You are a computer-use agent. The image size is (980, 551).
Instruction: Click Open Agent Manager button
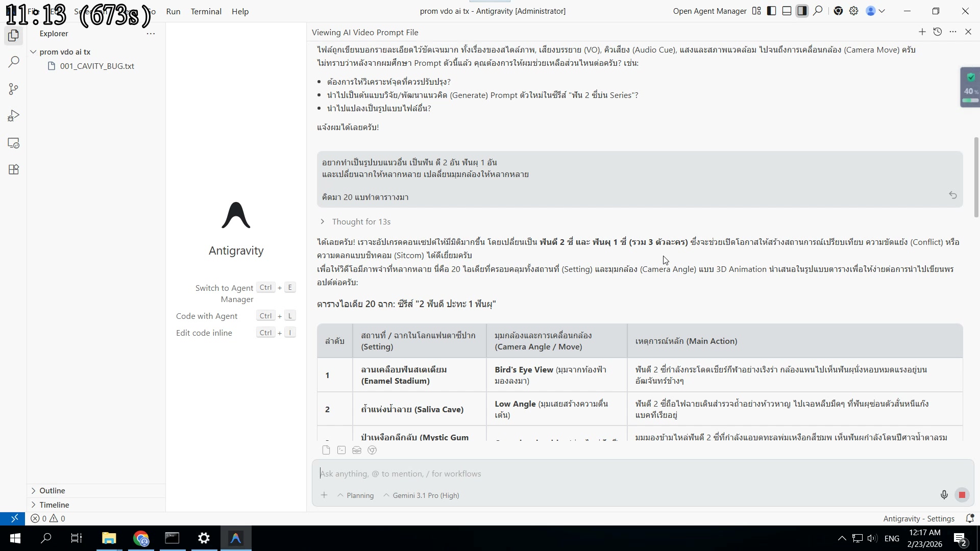(709, 11)
